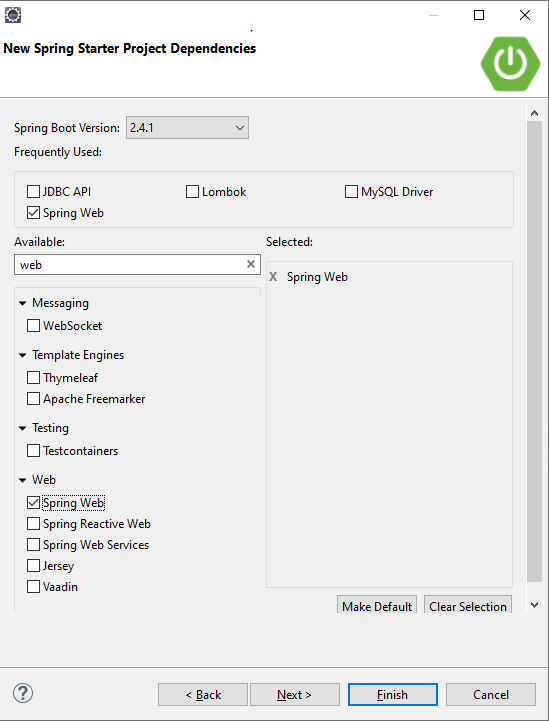Click the 'Selected:' heading label
The height and width of the screenshot is (721, 549).
point(289,241)
